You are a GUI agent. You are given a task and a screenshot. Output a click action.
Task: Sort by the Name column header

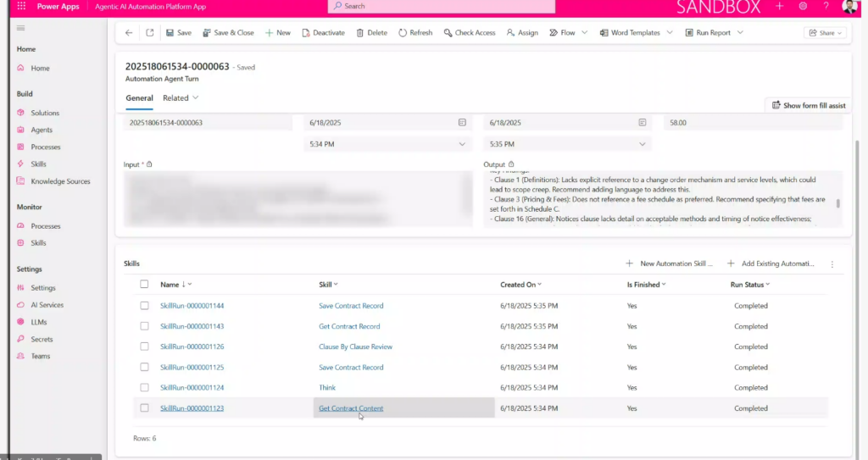(175, 285)
